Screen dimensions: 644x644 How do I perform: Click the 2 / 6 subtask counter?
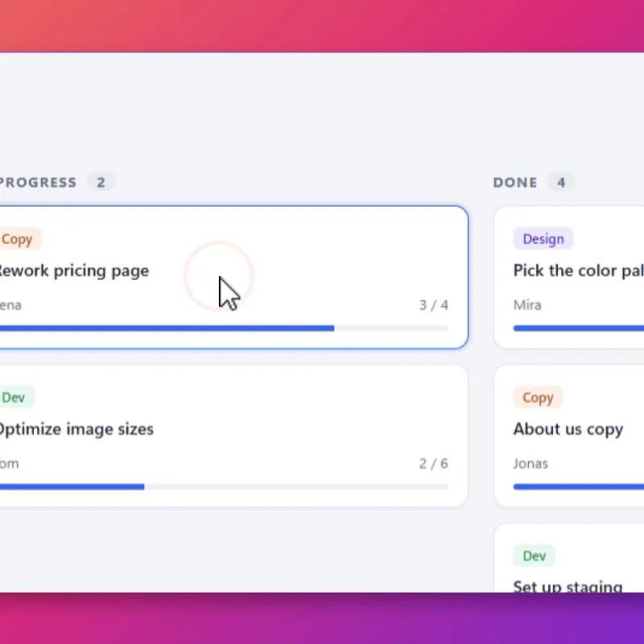pyautogui.click(x=433, y=464)
